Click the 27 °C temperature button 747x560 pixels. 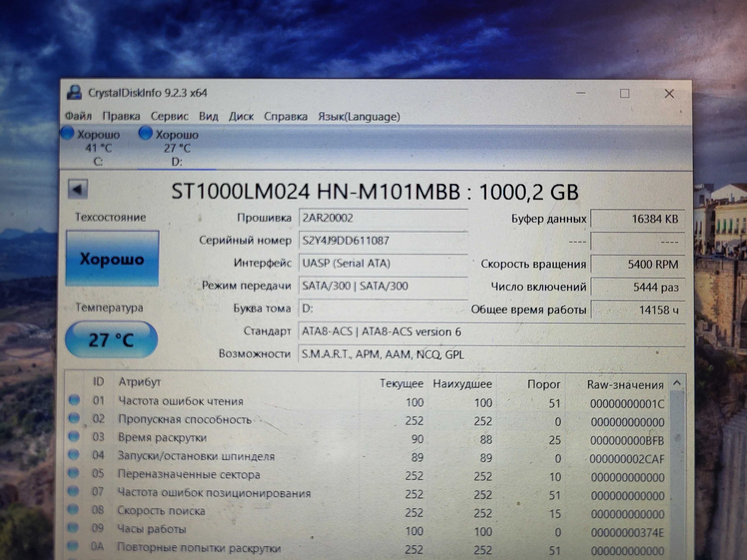click(111, 340)
